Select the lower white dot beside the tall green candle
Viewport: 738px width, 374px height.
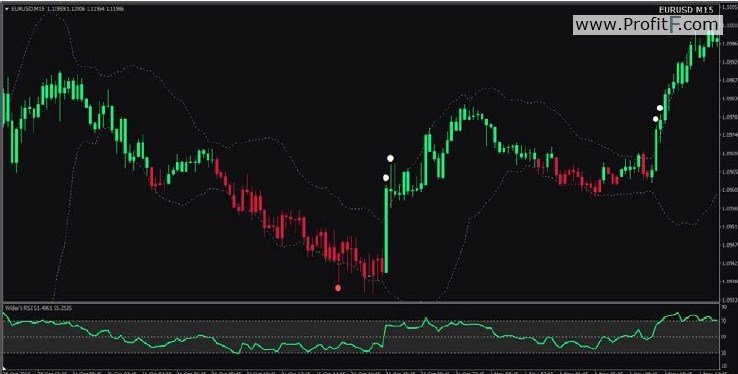386,178
